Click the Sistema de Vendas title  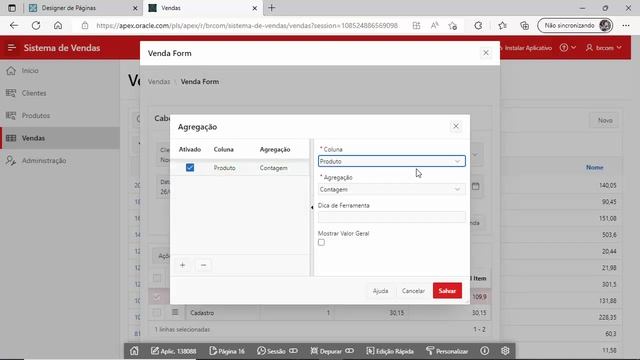coord(62,48)
